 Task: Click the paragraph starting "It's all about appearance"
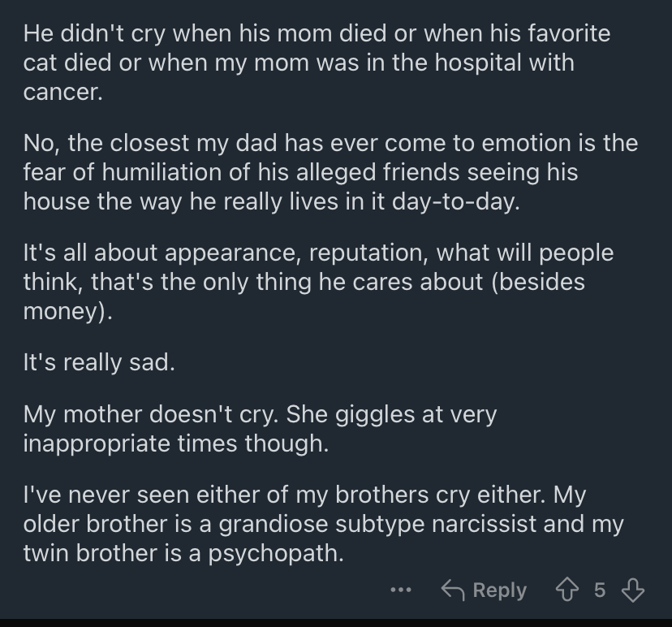318,282
